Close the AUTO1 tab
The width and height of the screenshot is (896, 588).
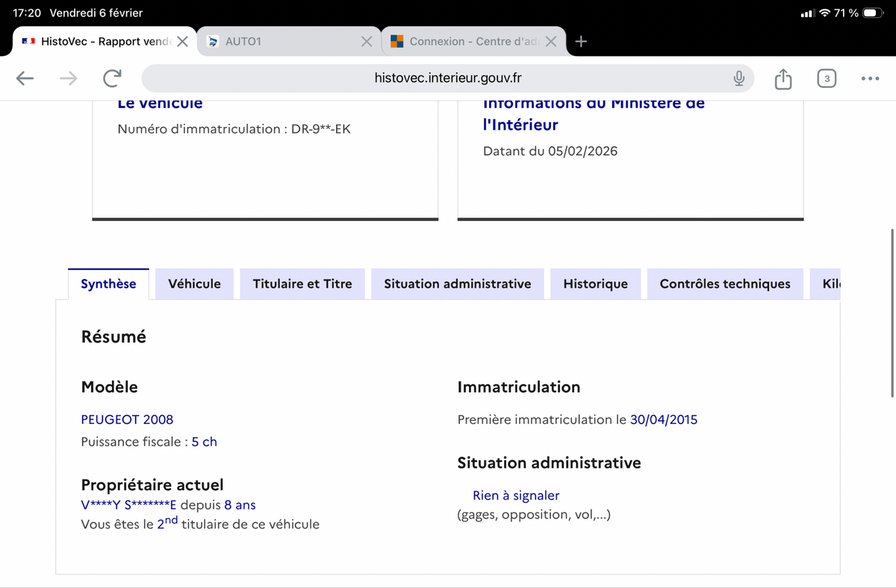(367, 42)
